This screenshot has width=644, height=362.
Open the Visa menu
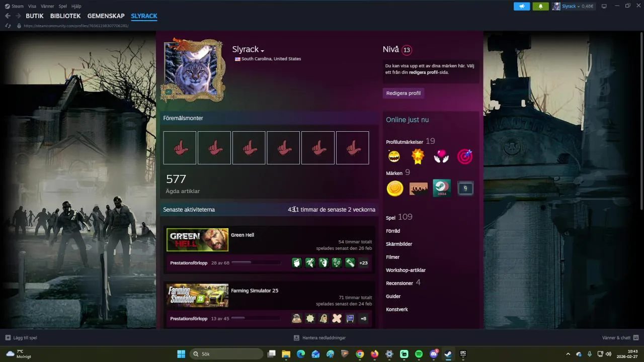[x=32, y=6]
